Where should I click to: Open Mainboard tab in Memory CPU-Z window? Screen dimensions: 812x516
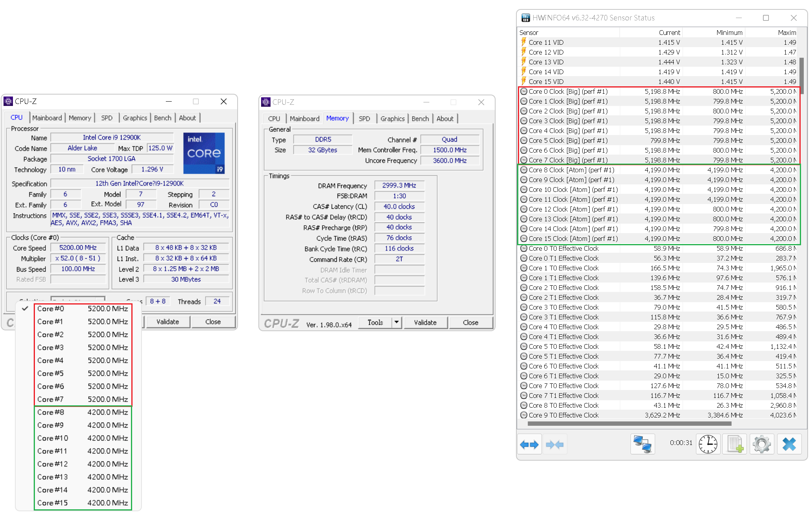pyautogui.click(x=305, y=119)
